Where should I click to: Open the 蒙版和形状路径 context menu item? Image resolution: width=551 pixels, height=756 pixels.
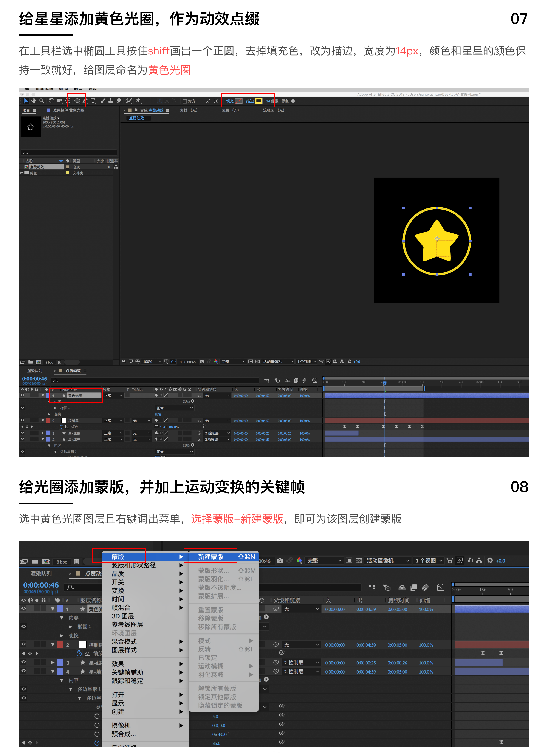pos(133,565)
